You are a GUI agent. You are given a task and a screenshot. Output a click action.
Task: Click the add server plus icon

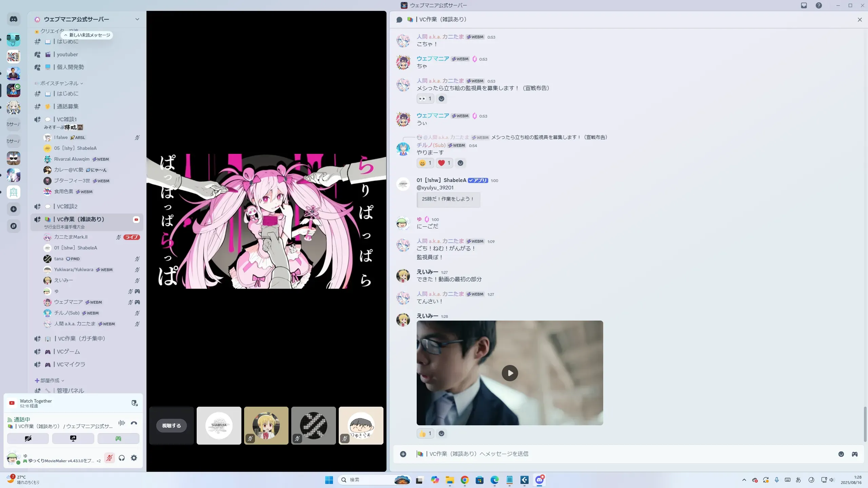click(14, 209)
